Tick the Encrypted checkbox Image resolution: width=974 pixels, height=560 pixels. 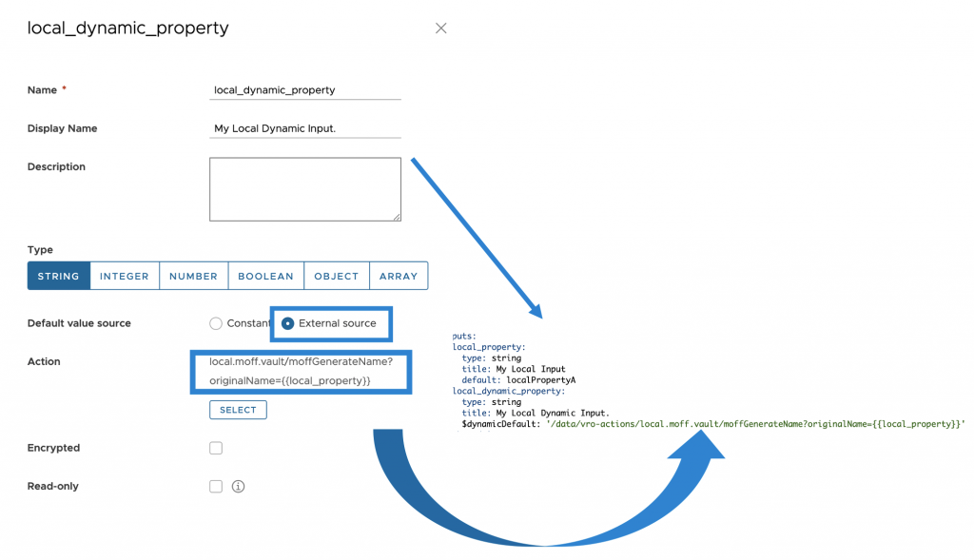pyautogui.click(x=216, y=448)
